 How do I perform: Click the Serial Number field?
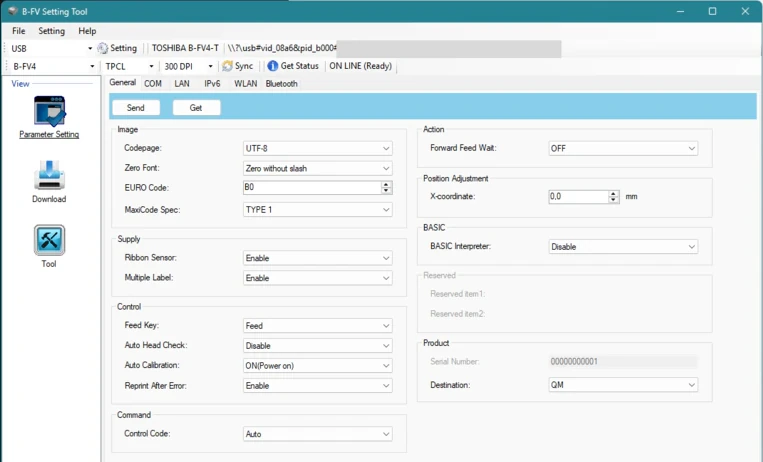point(623,362)
